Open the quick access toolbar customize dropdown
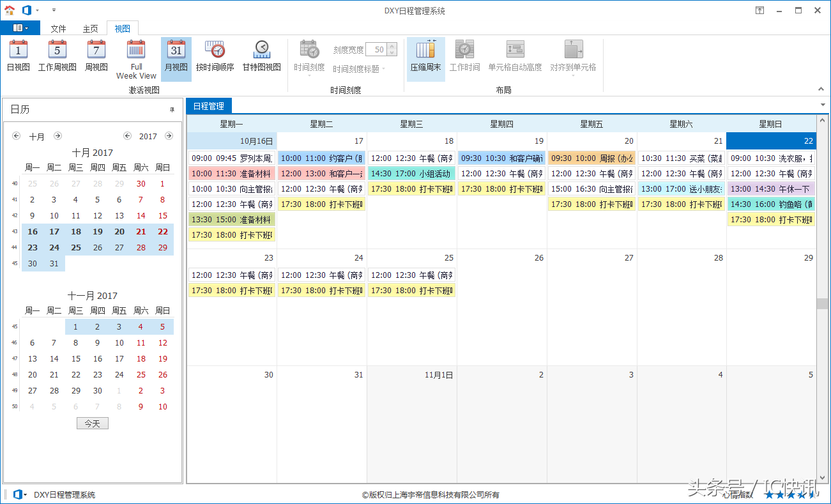831x504 pixels. point(54,10)
